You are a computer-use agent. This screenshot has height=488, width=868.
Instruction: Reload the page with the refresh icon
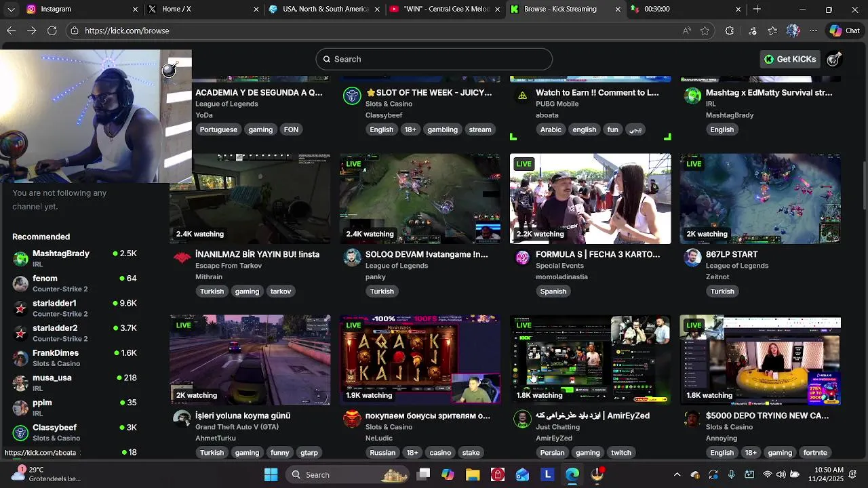click(x=52, y=30)
